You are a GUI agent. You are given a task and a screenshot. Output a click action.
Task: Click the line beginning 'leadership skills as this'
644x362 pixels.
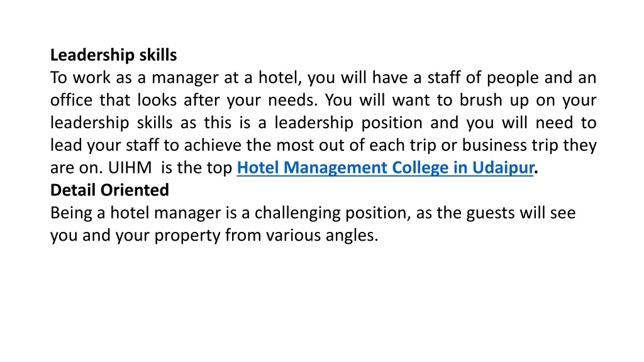[x=323, y=123]
